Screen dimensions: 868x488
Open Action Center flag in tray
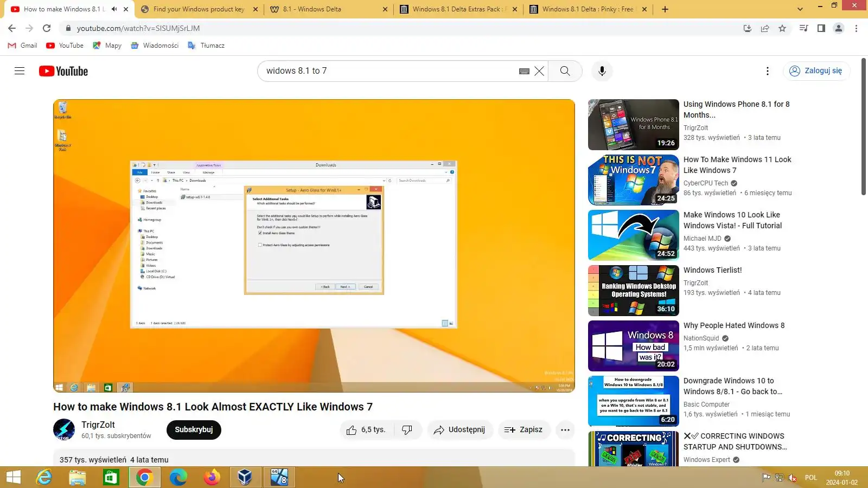click(766, 478)
